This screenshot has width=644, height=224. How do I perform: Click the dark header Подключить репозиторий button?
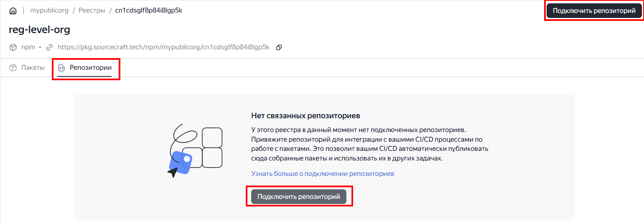click(594, 10)
